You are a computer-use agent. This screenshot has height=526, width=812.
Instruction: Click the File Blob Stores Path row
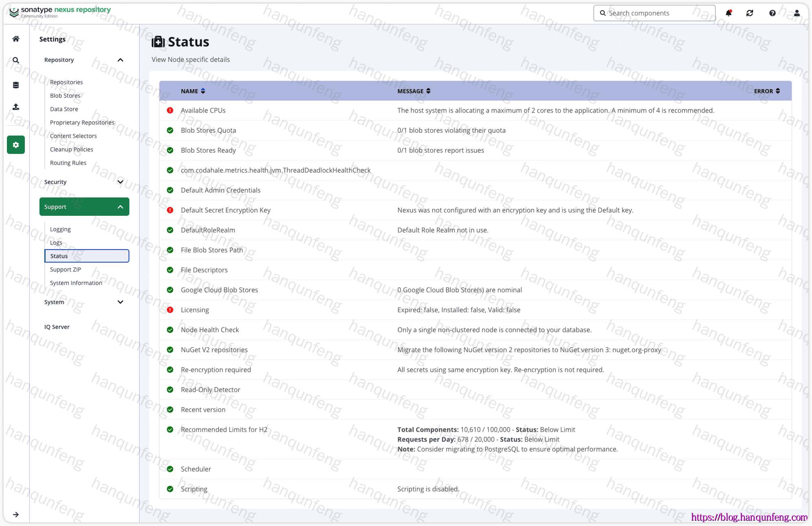pos(475,250)
